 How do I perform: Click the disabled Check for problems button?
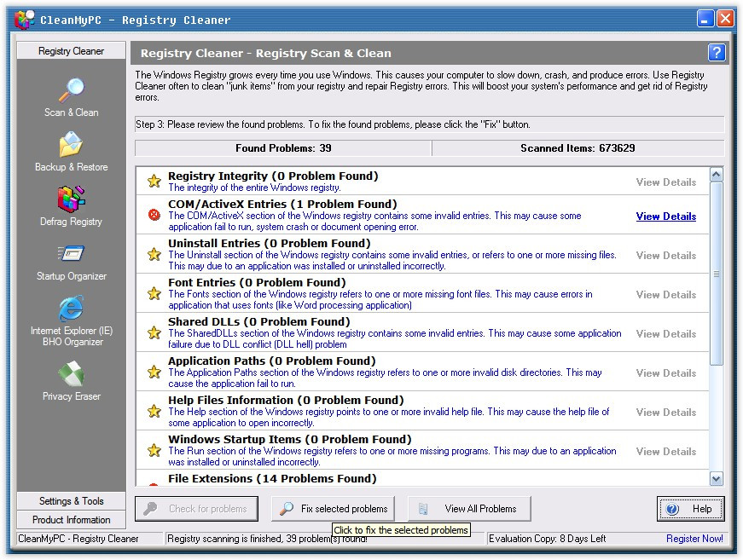coord(197,509)
